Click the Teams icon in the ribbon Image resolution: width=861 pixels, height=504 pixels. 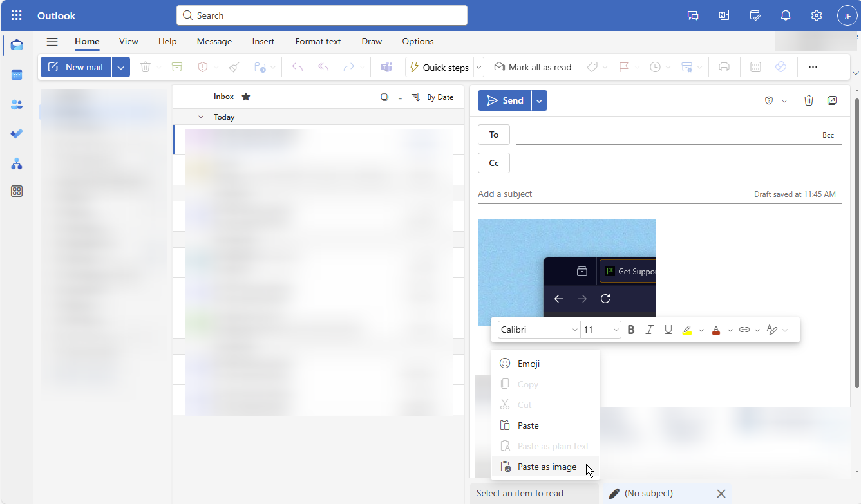[386, 67]
